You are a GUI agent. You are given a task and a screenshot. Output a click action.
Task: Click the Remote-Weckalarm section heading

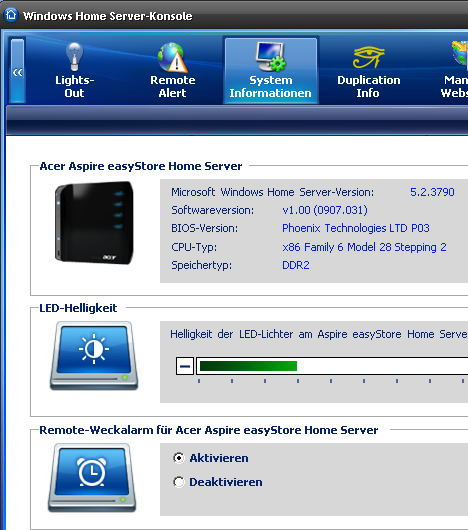tap(208, 430)
